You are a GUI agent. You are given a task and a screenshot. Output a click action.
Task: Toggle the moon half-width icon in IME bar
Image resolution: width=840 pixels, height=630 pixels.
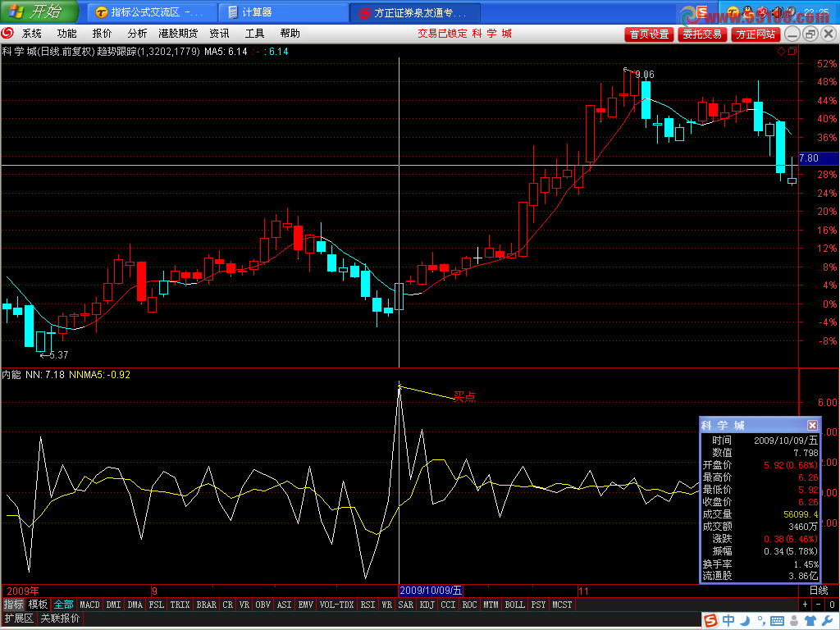click(746, 620)
